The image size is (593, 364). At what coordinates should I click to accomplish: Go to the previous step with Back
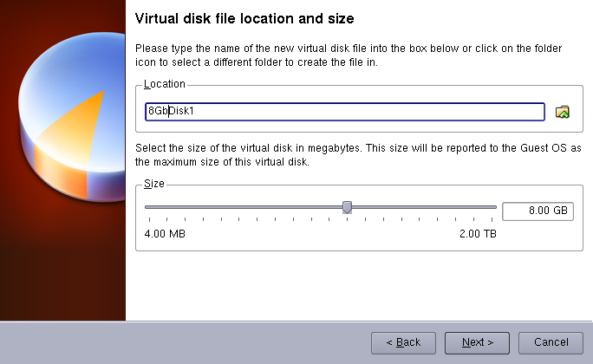[403, 342]
